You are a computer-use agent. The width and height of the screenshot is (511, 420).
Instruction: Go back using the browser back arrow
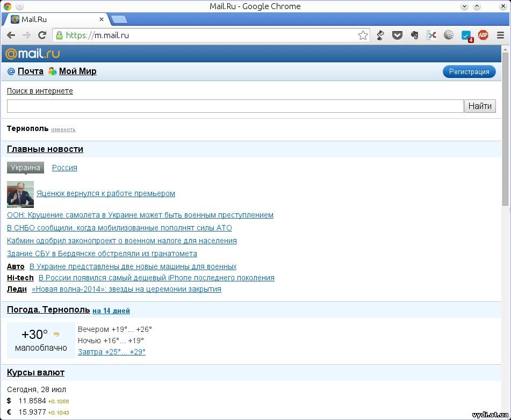pos(11,35)
